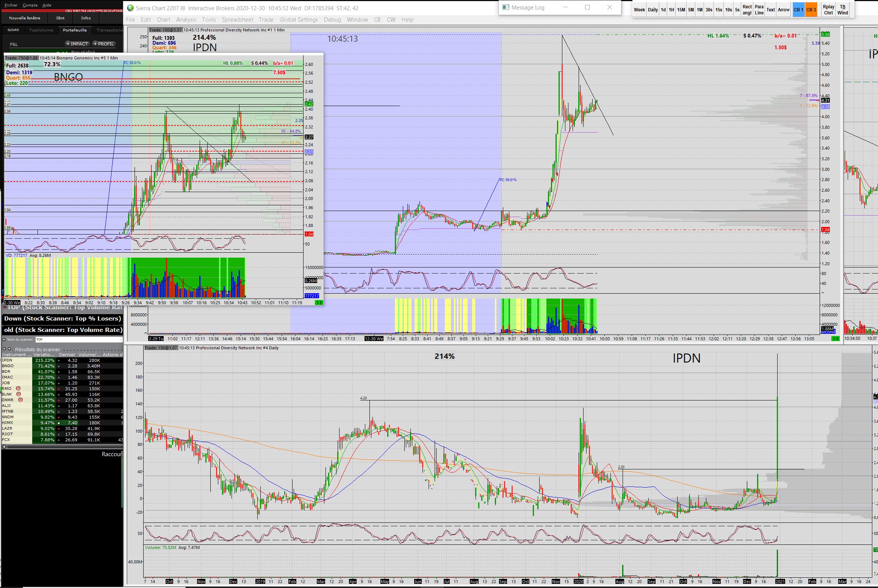Click the Nouvelle fenêtre button

(25, 18)
